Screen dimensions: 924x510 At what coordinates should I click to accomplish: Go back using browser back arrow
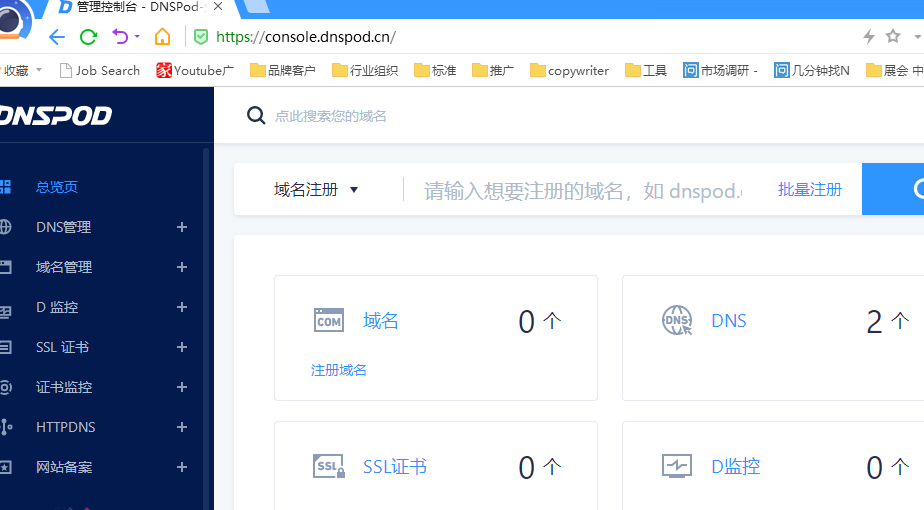(x=56, y=37)
